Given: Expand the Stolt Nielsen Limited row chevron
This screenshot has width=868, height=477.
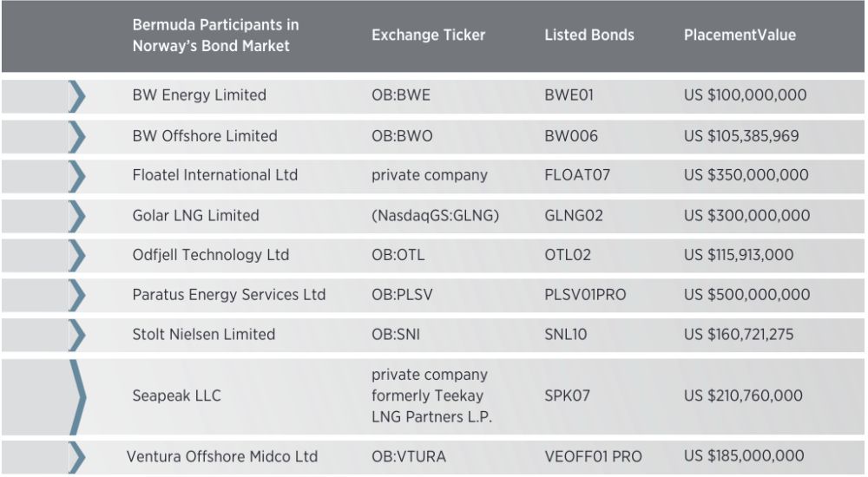Looking at the screenshot, I should [77, 335].
